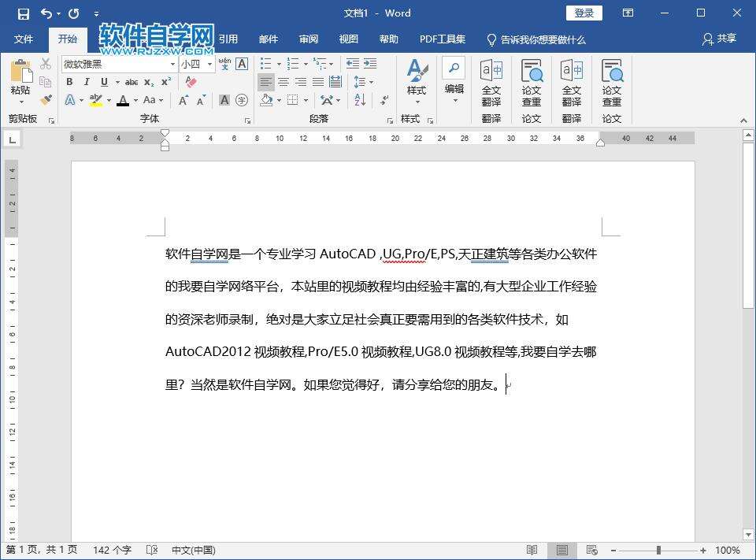Click the 142 个字 word count
The height and width of the screenshot is (560, 756).
tap(112, 550)
